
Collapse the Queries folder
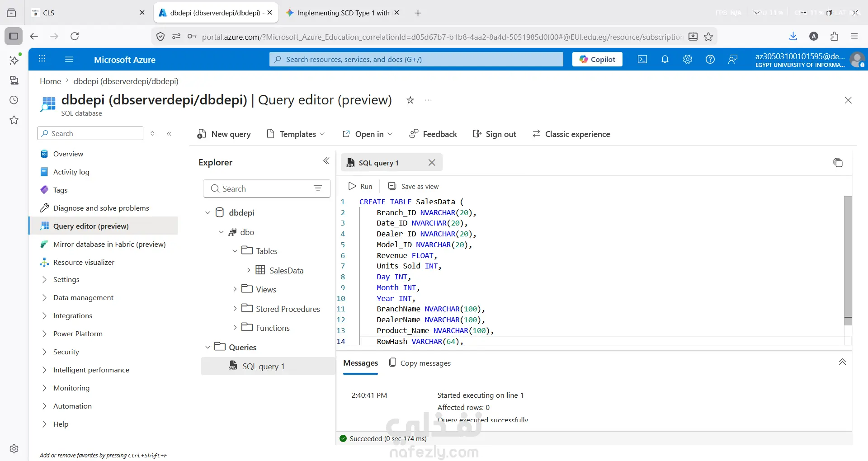tap(208, 347)
